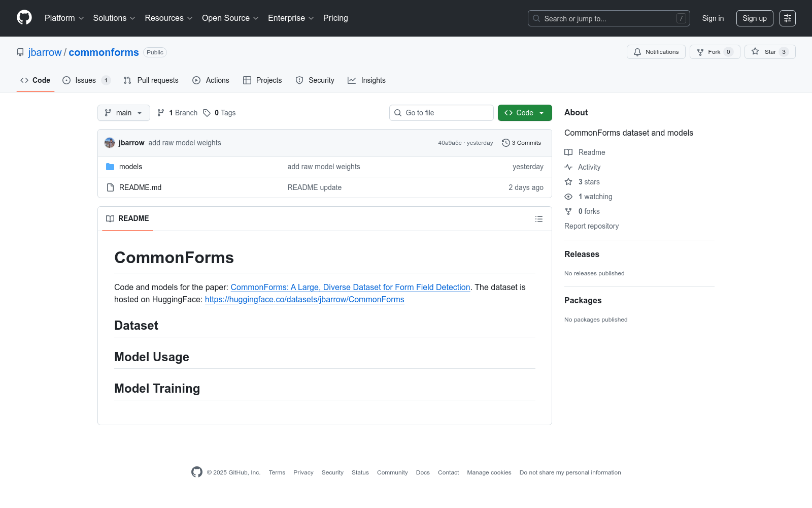The width and height of the screenshot is (812, 508).
Task: Click the README outline list icon
Action: pyautogui.click(x=539, y=219)
